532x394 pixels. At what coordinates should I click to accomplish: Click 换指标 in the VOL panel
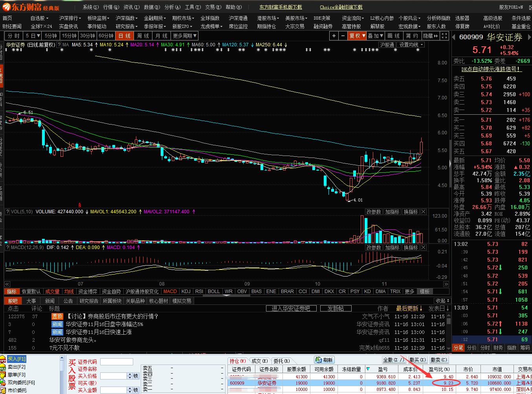click(411, 212)
